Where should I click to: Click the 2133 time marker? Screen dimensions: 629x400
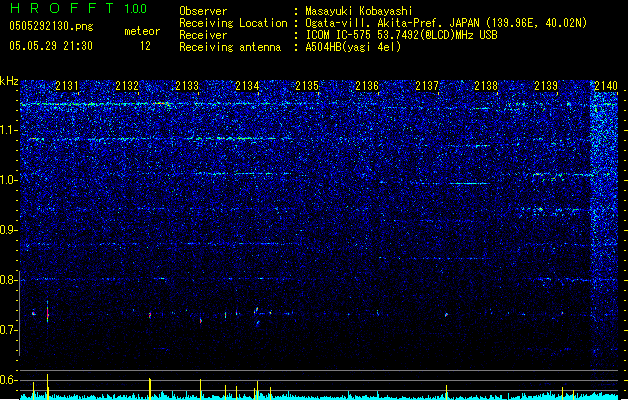187,86
